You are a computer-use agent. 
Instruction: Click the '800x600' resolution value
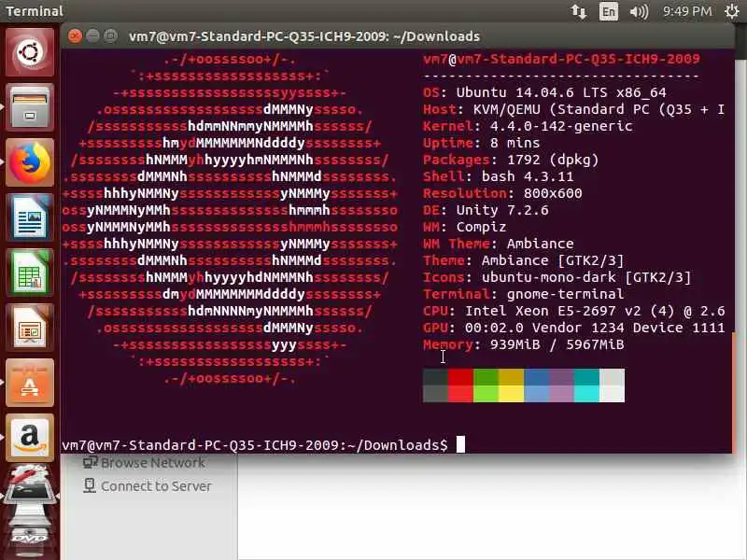553,193
